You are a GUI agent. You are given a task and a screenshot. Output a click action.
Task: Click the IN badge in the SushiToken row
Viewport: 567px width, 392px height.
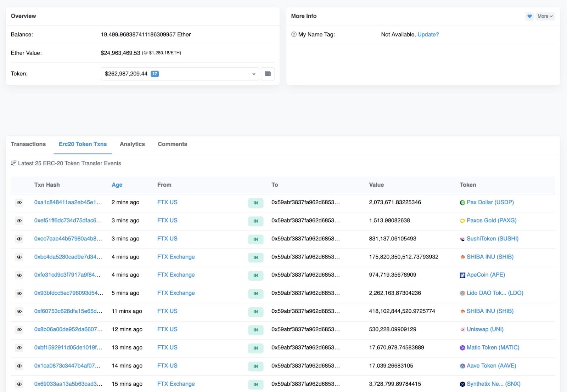click(256, 239)
